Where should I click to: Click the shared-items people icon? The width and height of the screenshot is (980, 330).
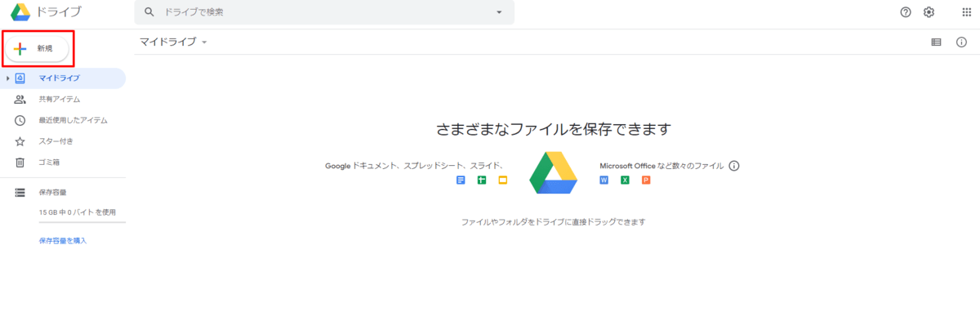[x=20, y=99]
